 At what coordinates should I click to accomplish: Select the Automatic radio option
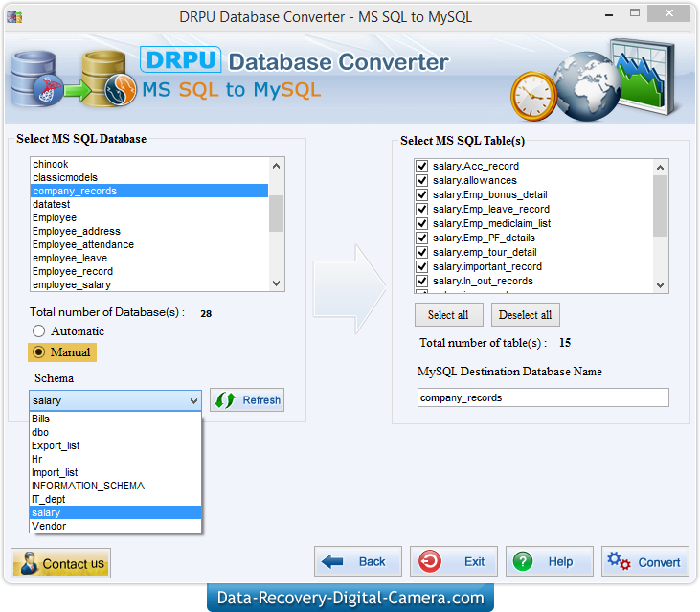pyautogui.click(x=39, y=330)
